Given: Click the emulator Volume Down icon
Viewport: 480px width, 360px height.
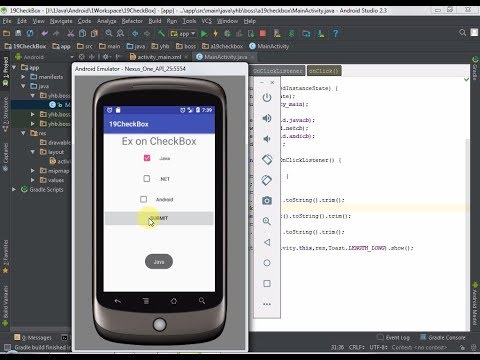Looking at the screenshot, I should [x=267, y=139].
